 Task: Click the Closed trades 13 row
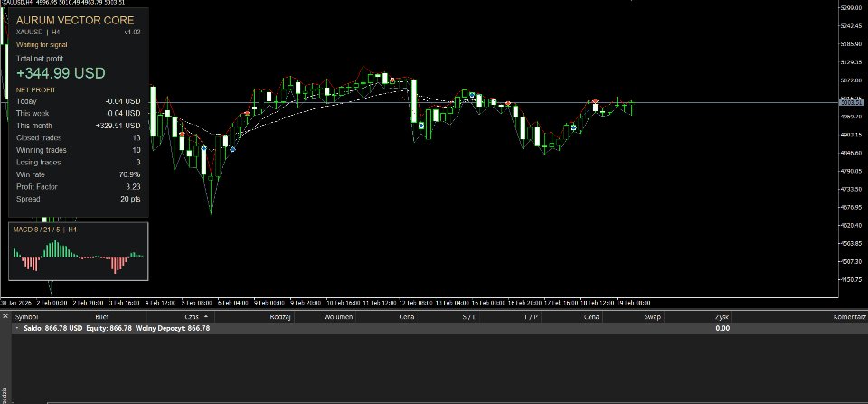pos(78,137)
